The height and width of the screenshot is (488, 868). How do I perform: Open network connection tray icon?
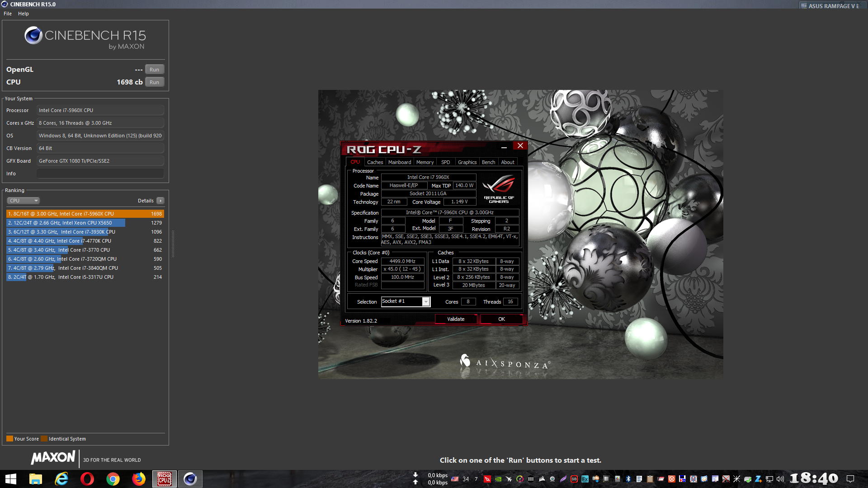click(x=769, y=479)
